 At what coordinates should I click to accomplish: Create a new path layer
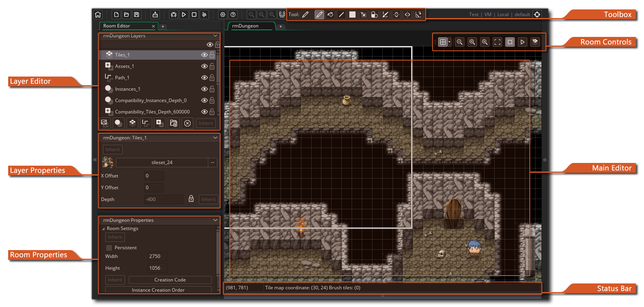click(x=145, y=123)
